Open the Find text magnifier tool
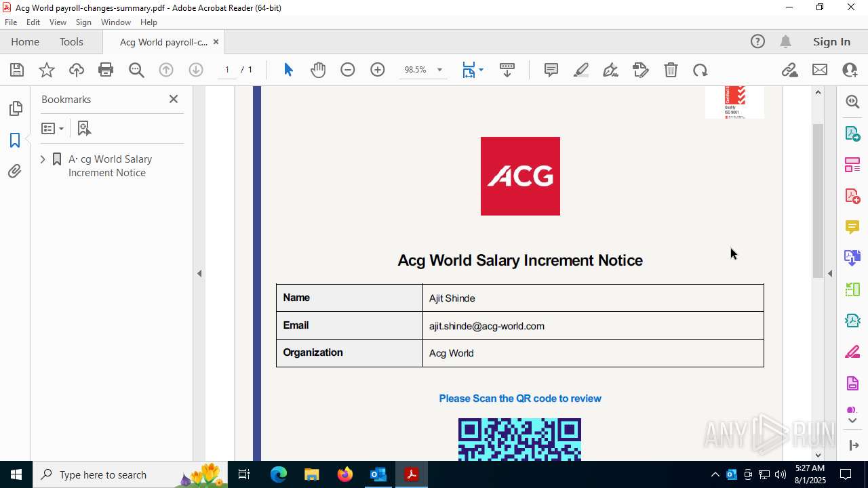Screen dimensions: 868x488 pyautogui.click(x=136, y=70)
